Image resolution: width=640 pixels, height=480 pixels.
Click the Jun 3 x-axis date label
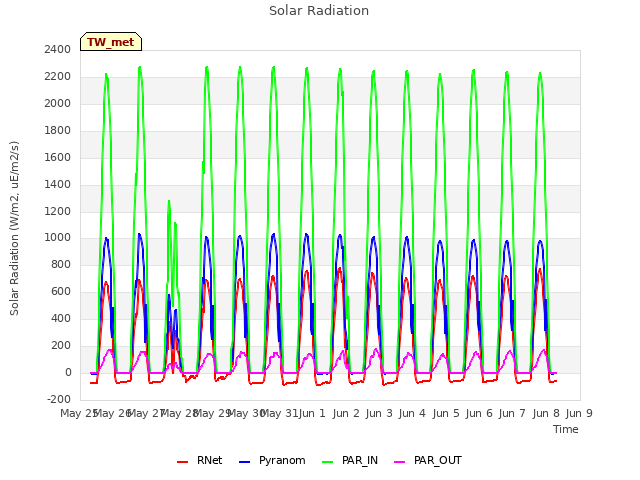379,413
